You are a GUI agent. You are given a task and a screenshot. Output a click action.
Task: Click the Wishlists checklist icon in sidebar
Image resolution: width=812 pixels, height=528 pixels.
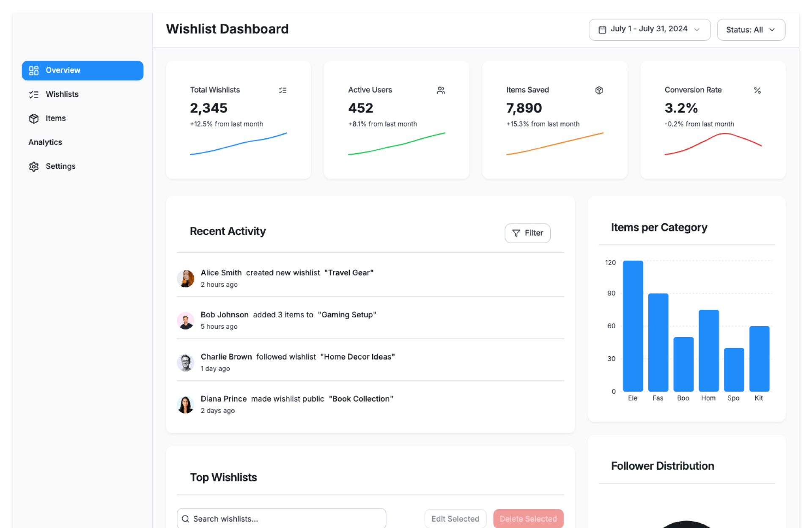[34, 94]
